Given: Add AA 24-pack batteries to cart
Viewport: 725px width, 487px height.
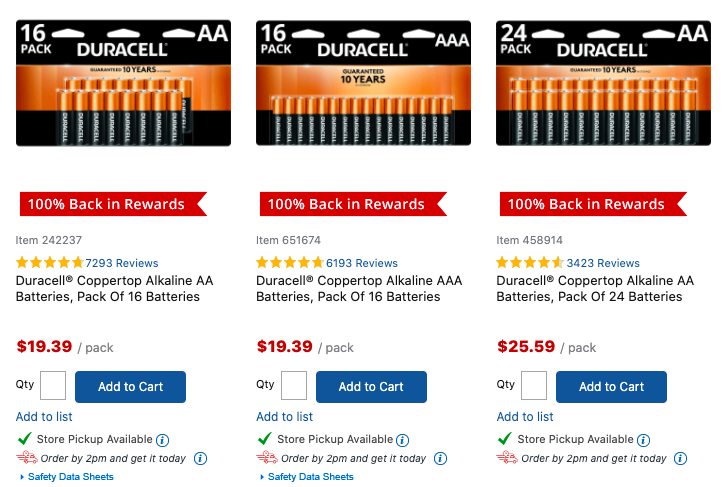Looking at the screenshot, I should (x=611, y=387).
